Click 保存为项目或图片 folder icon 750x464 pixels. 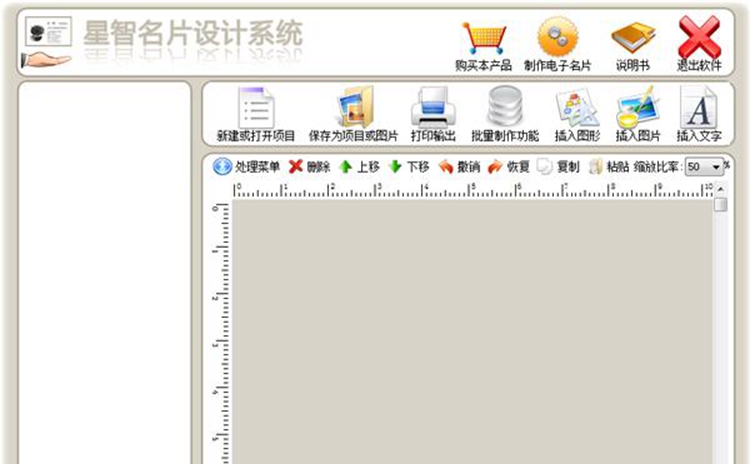tap(354, 106)
